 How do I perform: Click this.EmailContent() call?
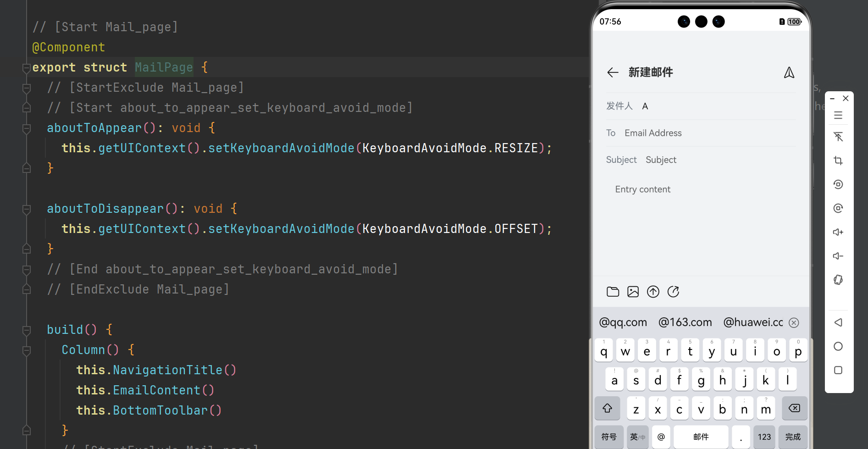click(145, 390)
